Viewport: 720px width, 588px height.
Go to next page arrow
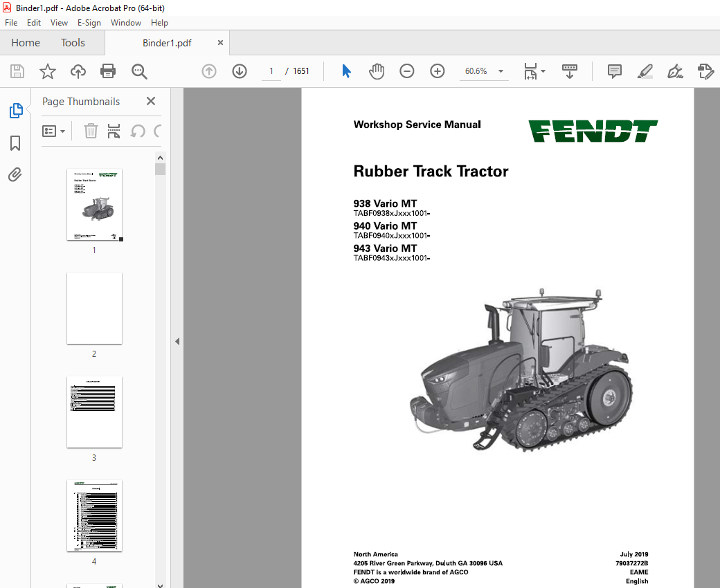(x=240, y=71)
